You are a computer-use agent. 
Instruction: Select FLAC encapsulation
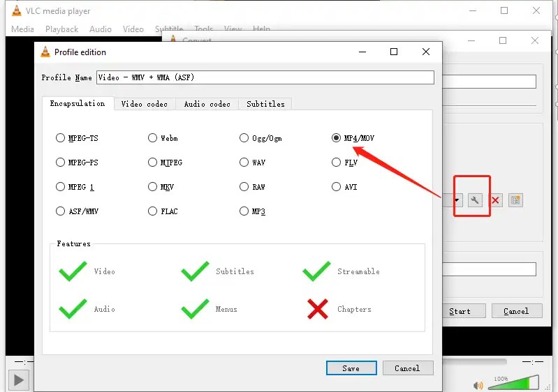pyautogui.click(x=163, y=211)
